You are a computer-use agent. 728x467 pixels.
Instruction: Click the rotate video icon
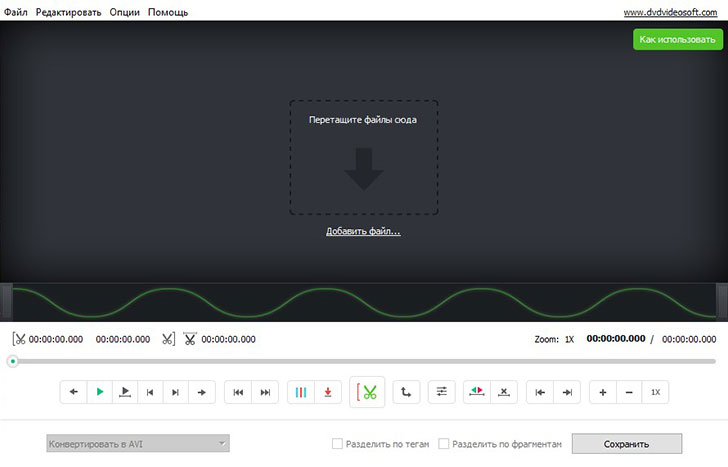(x=407, y=393)
